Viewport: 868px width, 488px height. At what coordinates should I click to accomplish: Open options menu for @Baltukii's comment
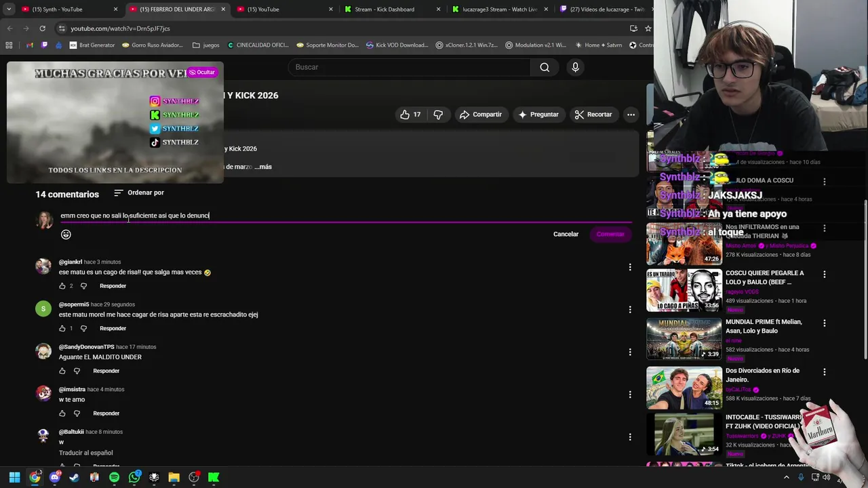tap(630, 437)
